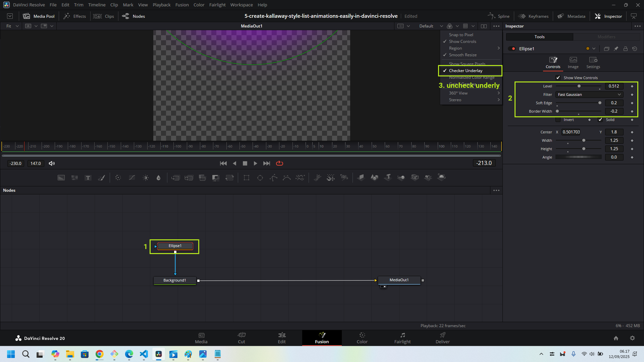Expand the Region submenu arrow
The width and height of the screenshot is (644, 362).
click(498, 48)
